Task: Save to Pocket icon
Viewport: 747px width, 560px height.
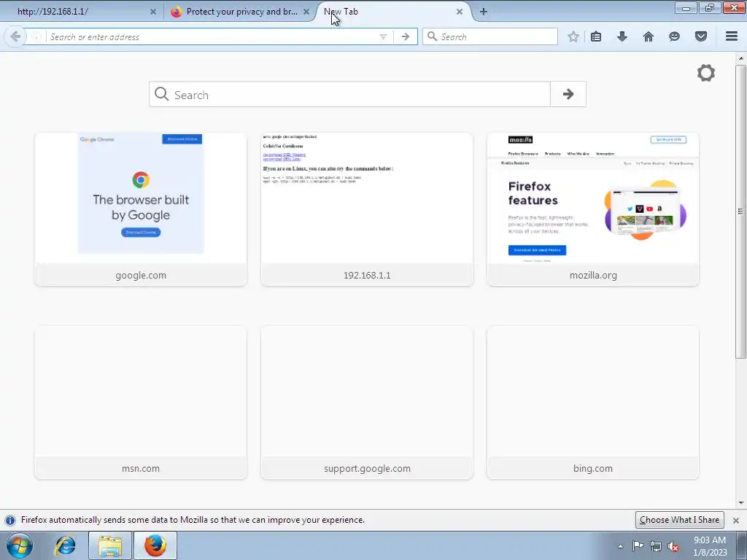Action: pyautogui.click(x=701, y=36)
